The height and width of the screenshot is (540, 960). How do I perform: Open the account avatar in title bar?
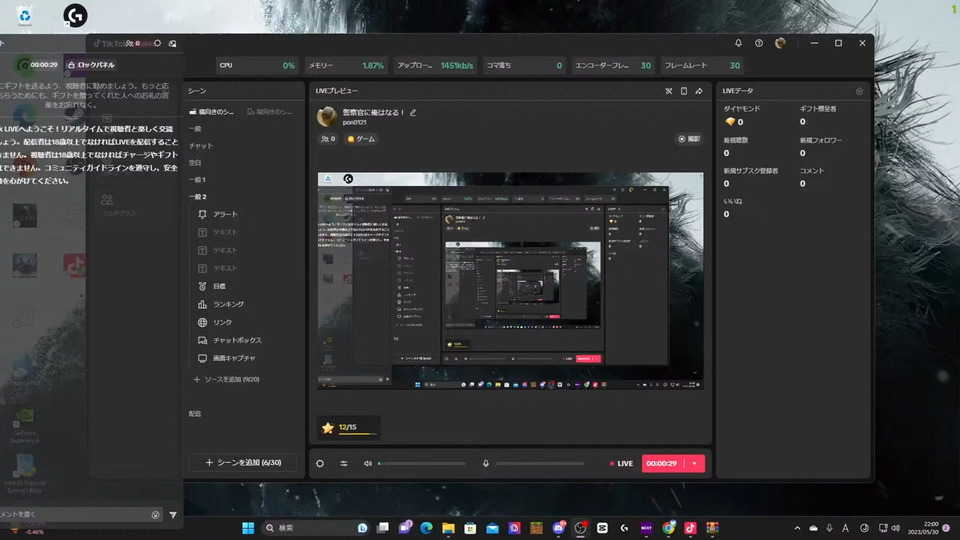(780, 43)
